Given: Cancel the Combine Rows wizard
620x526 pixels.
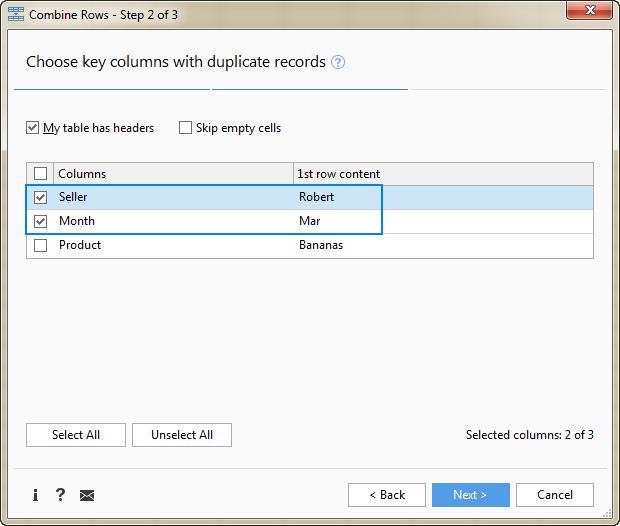Looking at the screenshot, I should coord(555,495).
